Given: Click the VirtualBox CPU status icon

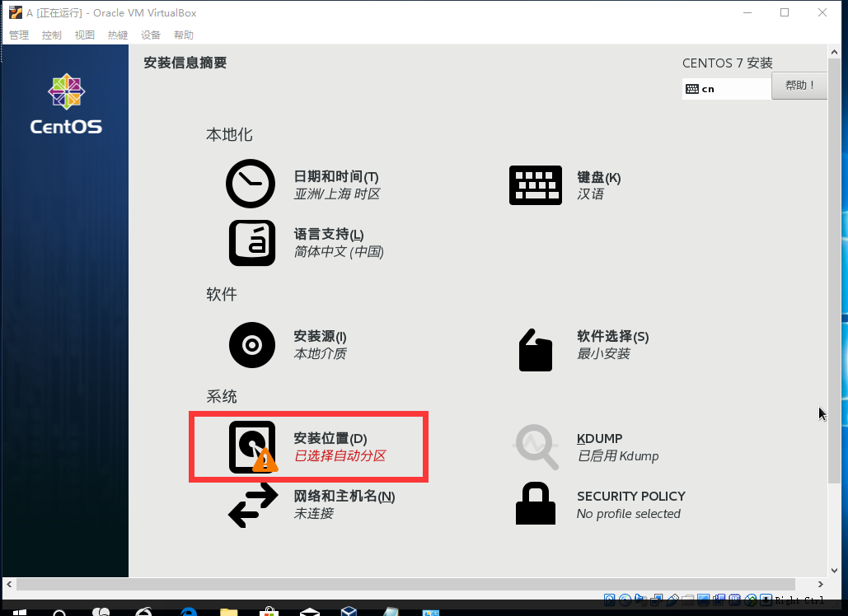Looking at the screenshot, I should pos(734,600).
